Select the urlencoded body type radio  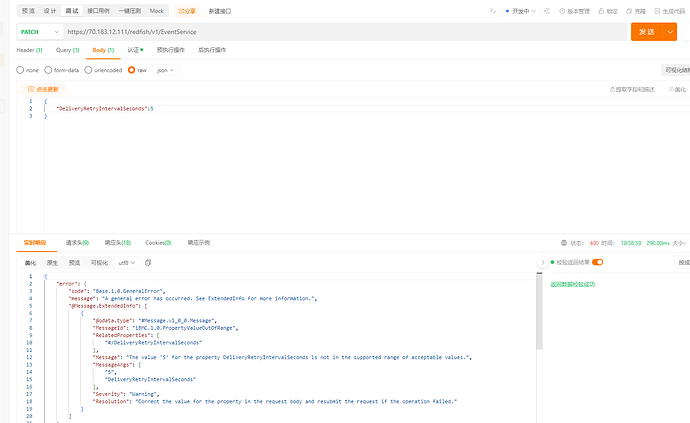tap(88, 70)
